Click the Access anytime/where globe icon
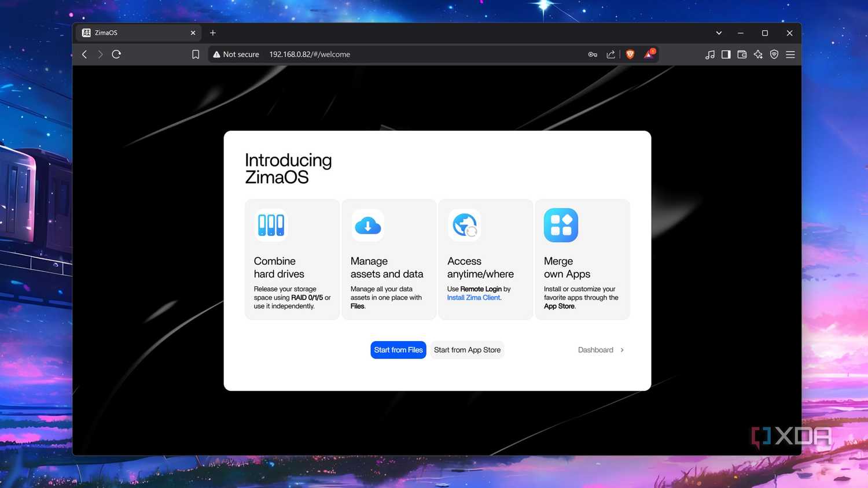 464,225
